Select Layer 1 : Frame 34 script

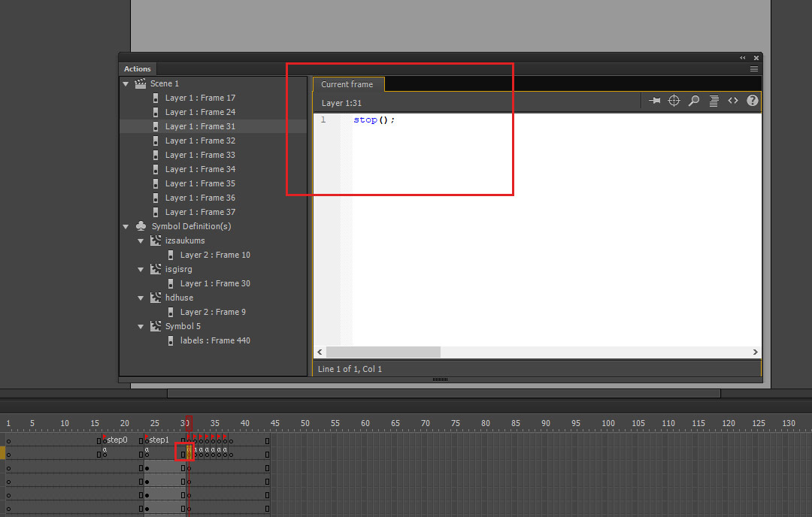(200, 169)
